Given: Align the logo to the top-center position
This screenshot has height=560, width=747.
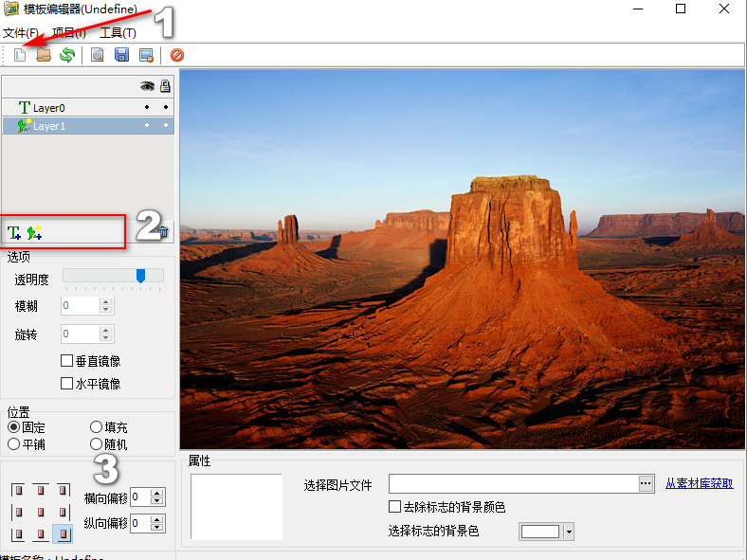Looking at the screenshot, I should (41, 490).
